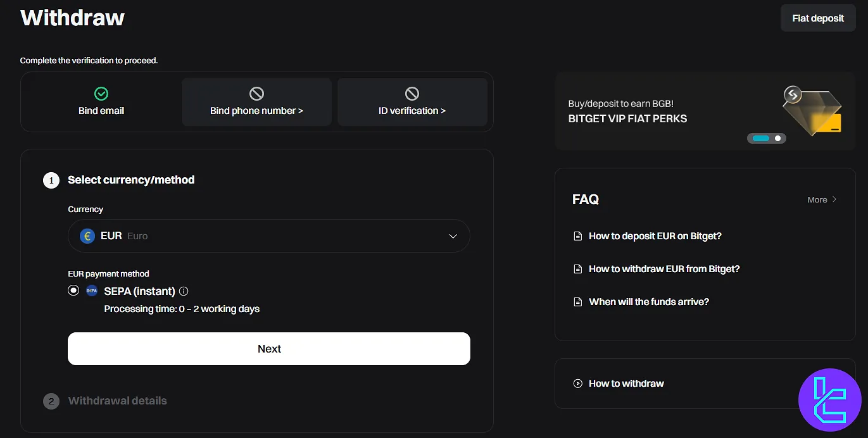The width and height of the screenshot is (868, 438).
Task: Click the Withdraw page title
Action: tap(73, 18)
